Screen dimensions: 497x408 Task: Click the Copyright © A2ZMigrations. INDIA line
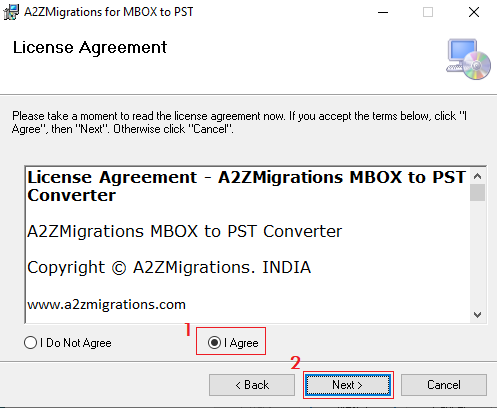click(x=169, y=268)
